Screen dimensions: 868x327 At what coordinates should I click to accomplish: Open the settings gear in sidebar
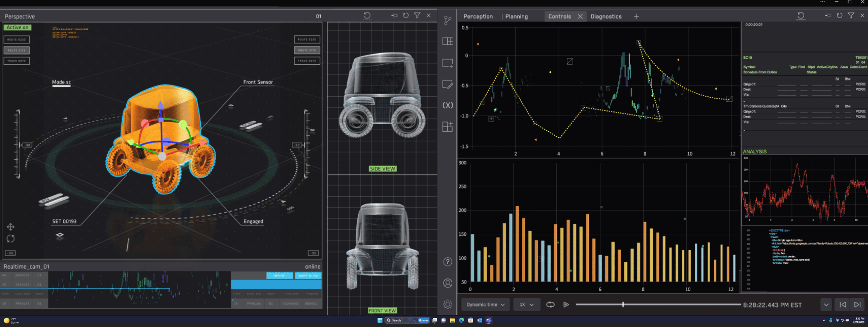point(447,304)
